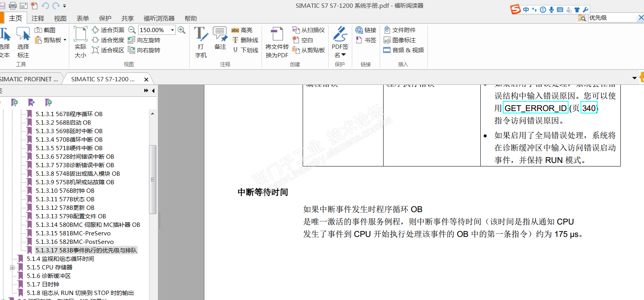Choose 适合视区 fit visible view

coord(108,50)
